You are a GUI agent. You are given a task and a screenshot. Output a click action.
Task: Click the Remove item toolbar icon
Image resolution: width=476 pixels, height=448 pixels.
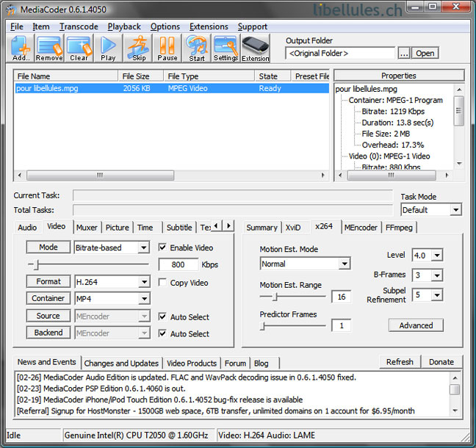(49, 48)
